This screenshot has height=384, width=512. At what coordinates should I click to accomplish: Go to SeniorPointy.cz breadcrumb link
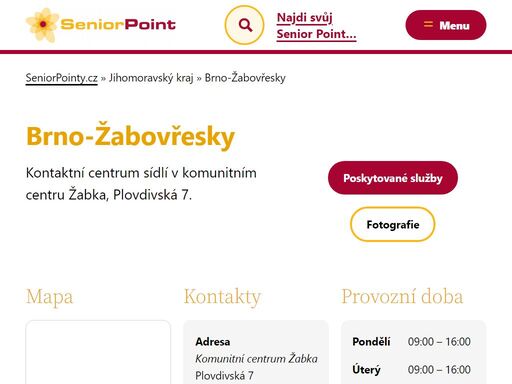(62, 78)
